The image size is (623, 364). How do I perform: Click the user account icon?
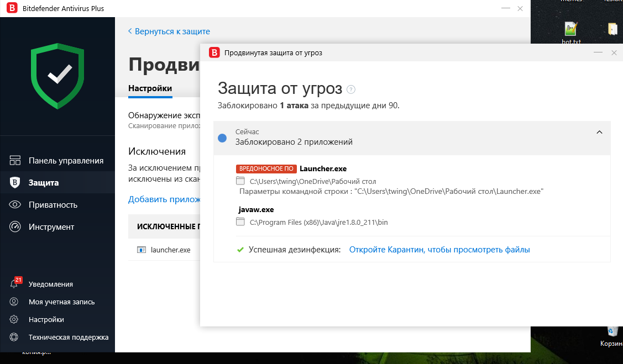point(14,302)
